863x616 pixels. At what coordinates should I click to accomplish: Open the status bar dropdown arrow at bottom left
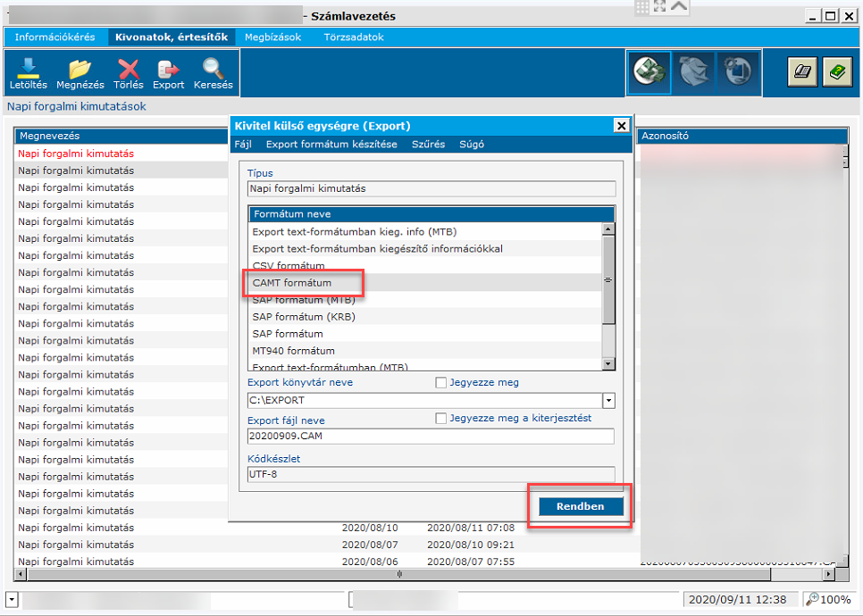pyautogui.click(x=13, y=600)
